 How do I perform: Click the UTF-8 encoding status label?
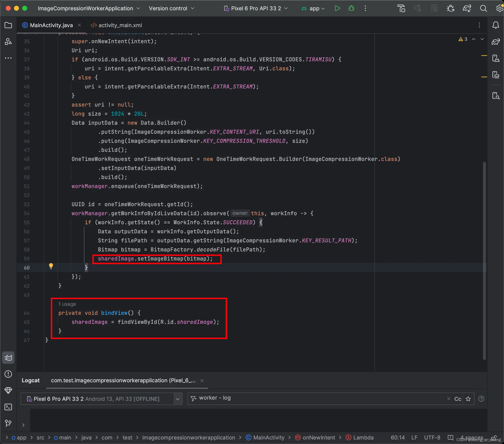pos(432,438)
